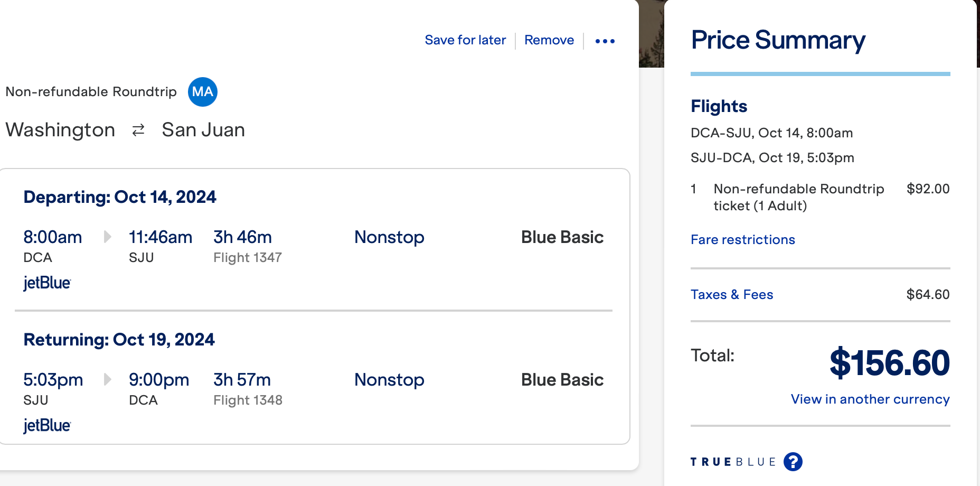This screenshot has height=486, width=980.
Task: Click the Price Summary heading
Action: (778, 40)
